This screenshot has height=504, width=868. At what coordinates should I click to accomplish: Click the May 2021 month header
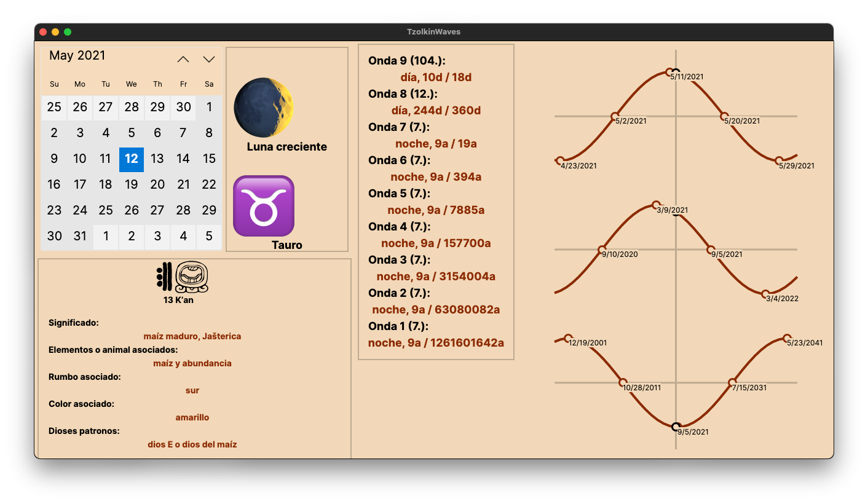(x=77, y=55)
